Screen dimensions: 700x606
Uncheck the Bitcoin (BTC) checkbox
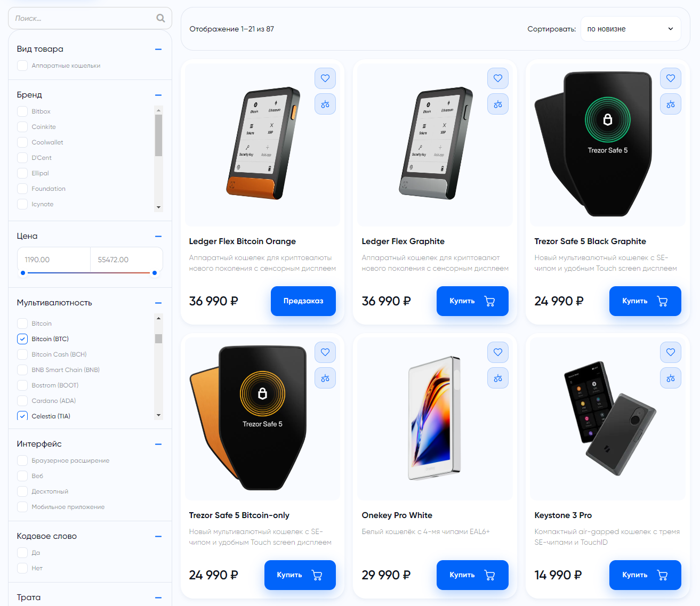tap(22, 339)
